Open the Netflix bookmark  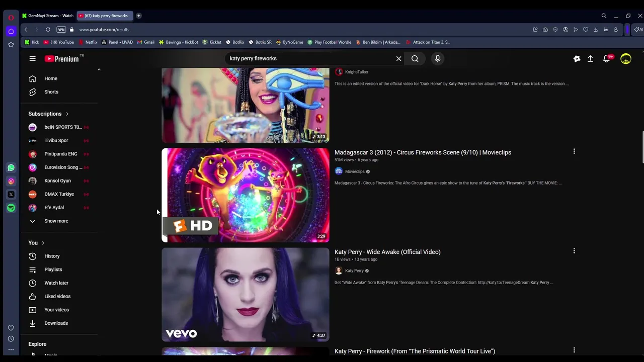point(88,42)
